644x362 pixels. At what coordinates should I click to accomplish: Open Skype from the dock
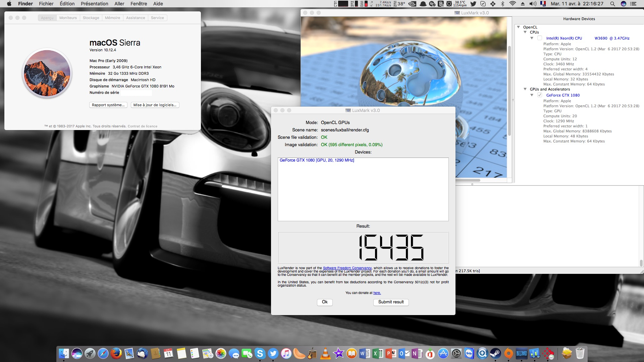coord(260,353)
